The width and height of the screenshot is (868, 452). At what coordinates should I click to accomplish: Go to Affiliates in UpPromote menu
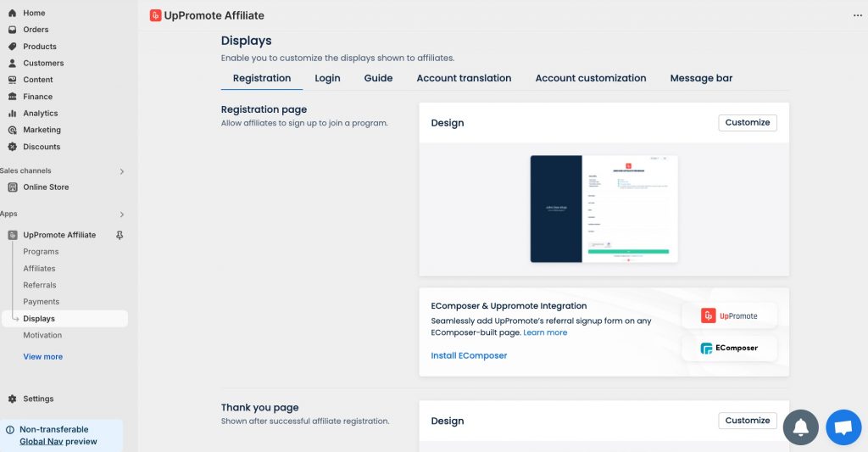pyautogui.click(x=39, y=268)
